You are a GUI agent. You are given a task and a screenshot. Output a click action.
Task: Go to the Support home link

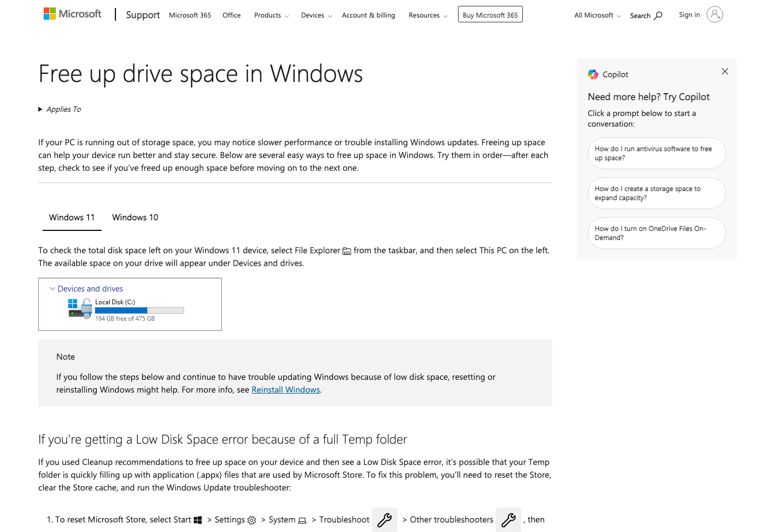coord(143,15)
